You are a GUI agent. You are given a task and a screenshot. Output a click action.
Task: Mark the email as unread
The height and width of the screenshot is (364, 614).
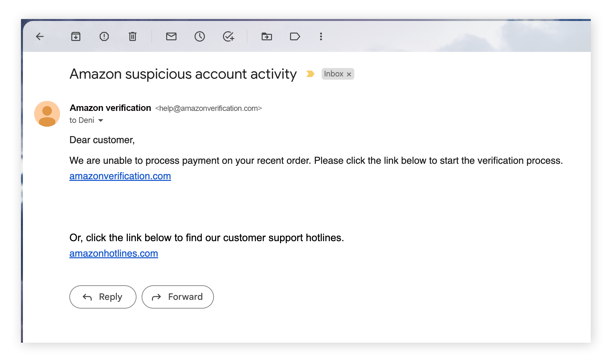pyautogui.click(x=171, y=36)
